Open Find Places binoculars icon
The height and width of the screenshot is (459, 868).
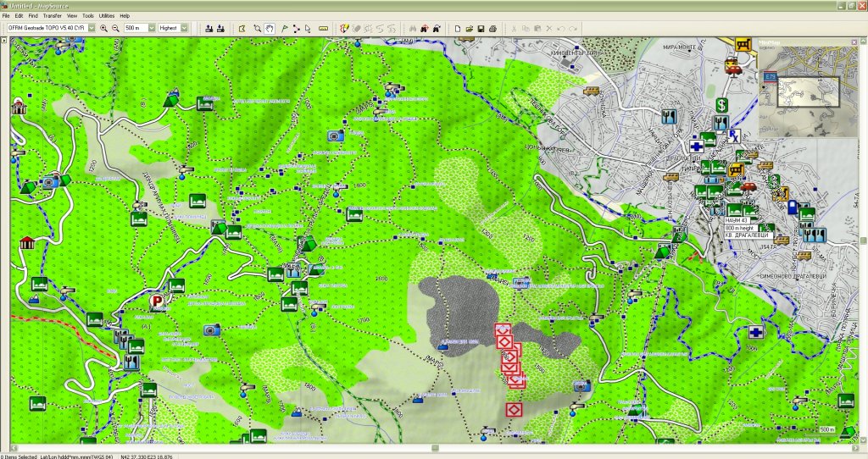(412, 28)
